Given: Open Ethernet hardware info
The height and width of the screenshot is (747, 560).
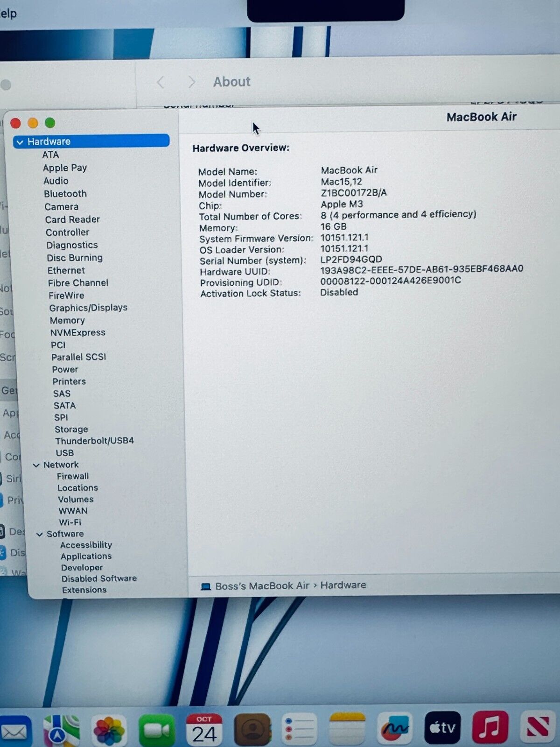Looking at the screenshot, I should click(66, 270).
